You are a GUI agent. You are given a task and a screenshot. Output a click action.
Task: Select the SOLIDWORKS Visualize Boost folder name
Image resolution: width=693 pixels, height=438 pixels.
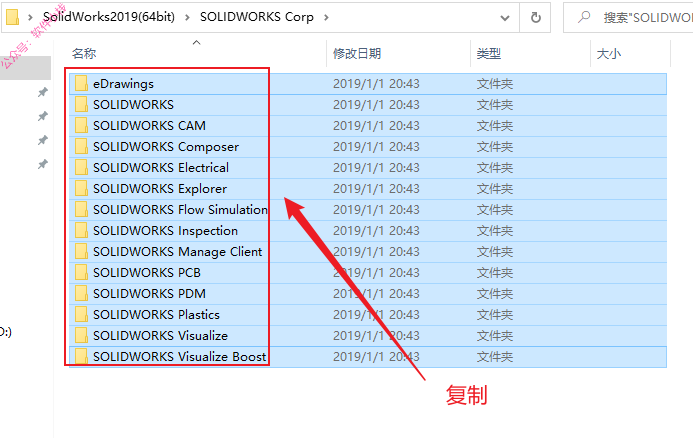click(179, 356)
